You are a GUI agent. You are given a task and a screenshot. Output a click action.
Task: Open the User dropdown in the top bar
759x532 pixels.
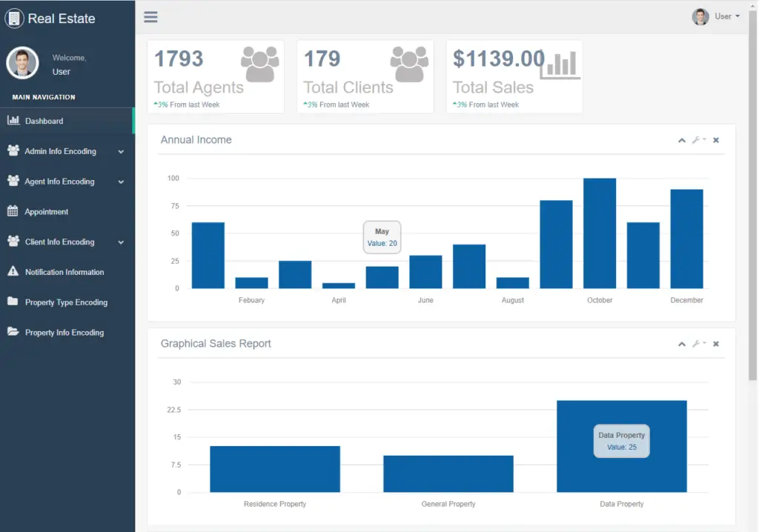pos(725,16)
